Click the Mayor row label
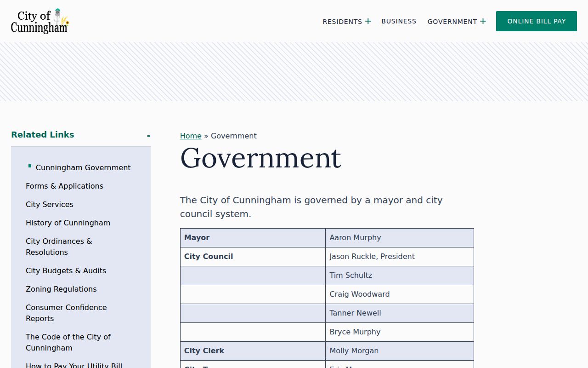588x368 pixels. 197,238
